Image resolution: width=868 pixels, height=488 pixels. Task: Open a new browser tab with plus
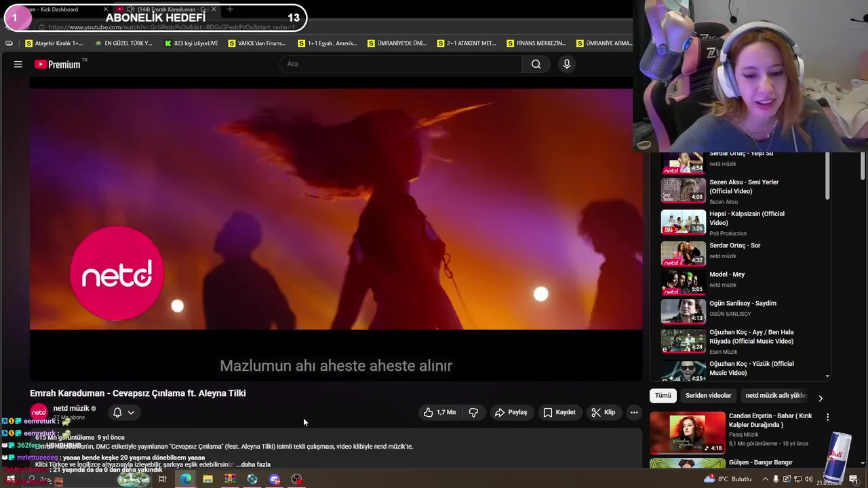coord(230,9)
